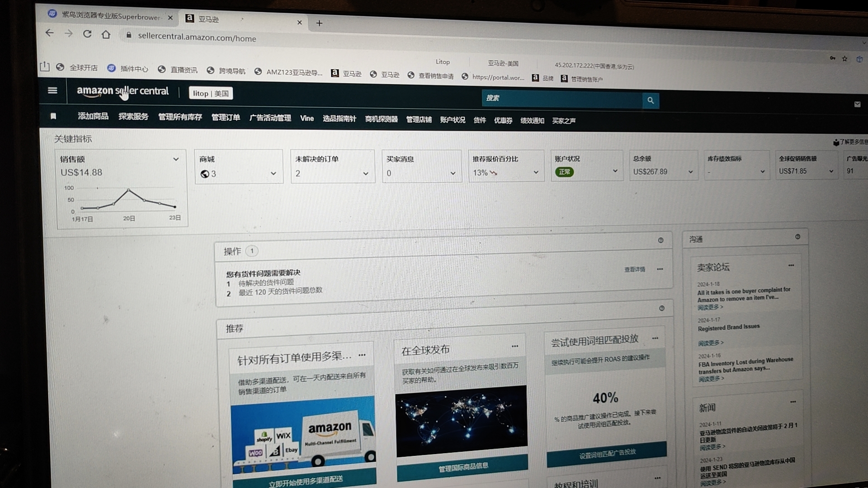Click the mail envelope icon in header
868x488 pixels.
coord(857,104)
